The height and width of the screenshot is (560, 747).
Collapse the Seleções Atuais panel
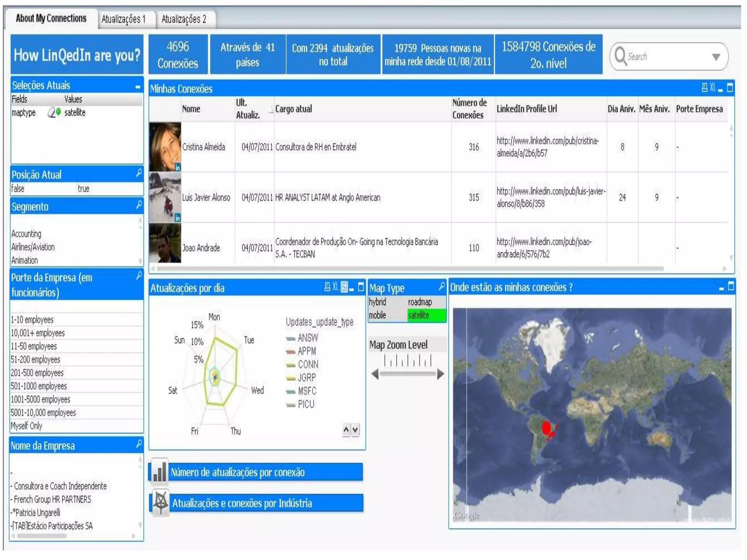click(x=138, y=86)
